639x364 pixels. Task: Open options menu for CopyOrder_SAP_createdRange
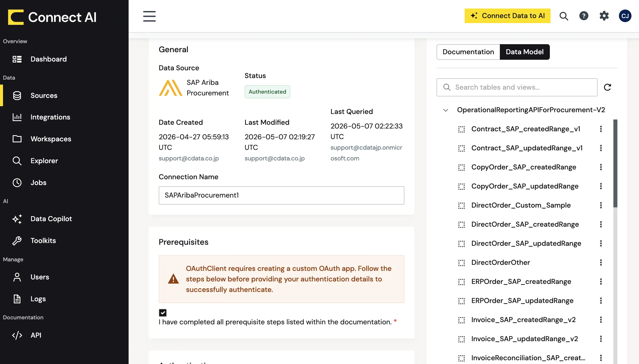point(601,167)
